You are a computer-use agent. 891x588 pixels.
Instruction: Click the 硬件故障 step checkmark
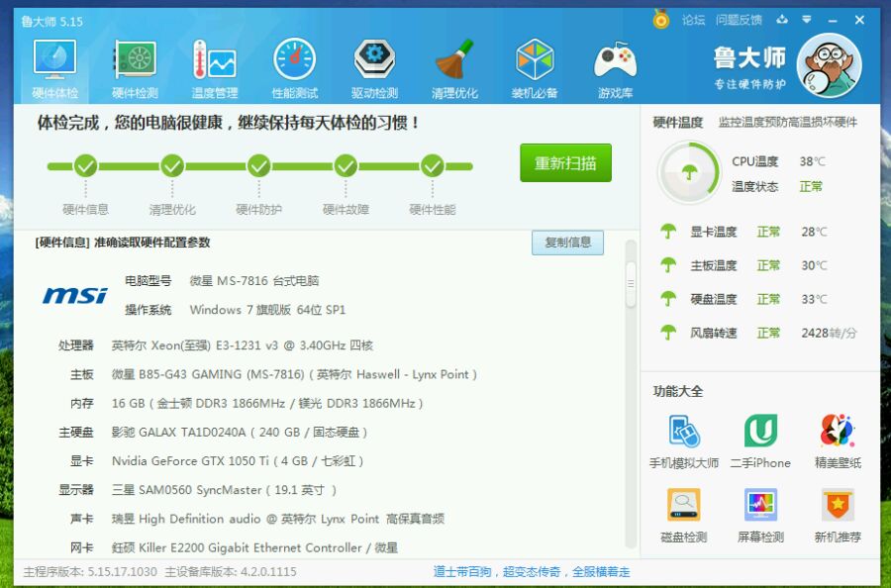coord(346,166)
